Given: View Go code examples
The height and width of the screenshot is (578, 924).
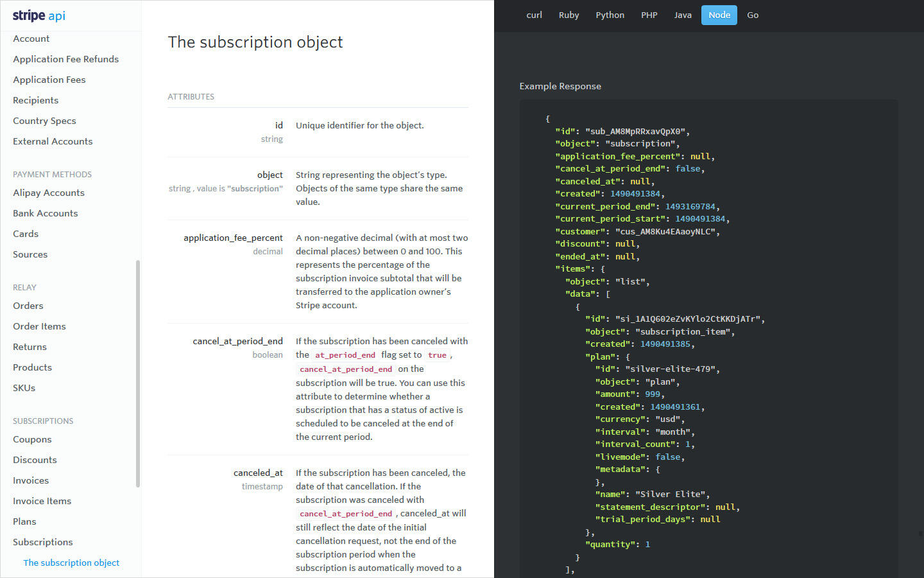Looking at the screenshot, I should pos(753,15).
